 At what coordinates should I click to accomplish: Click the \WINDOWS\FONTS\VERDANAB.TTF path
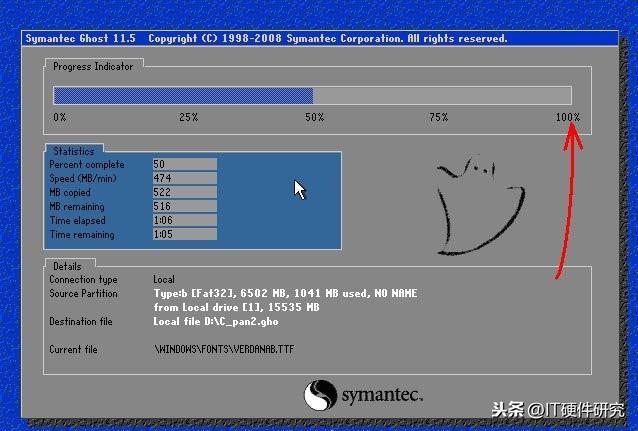coord(224,349)
